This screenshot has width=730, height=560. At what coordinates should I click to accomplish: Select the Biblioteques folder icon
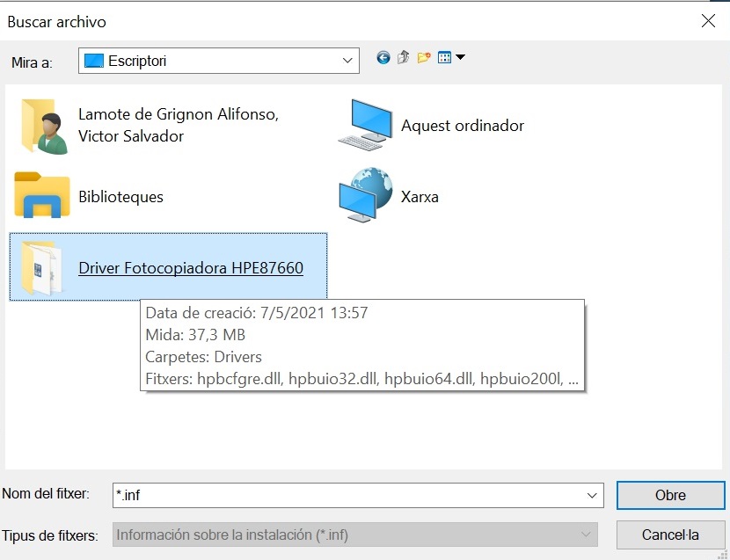point(42,194)
